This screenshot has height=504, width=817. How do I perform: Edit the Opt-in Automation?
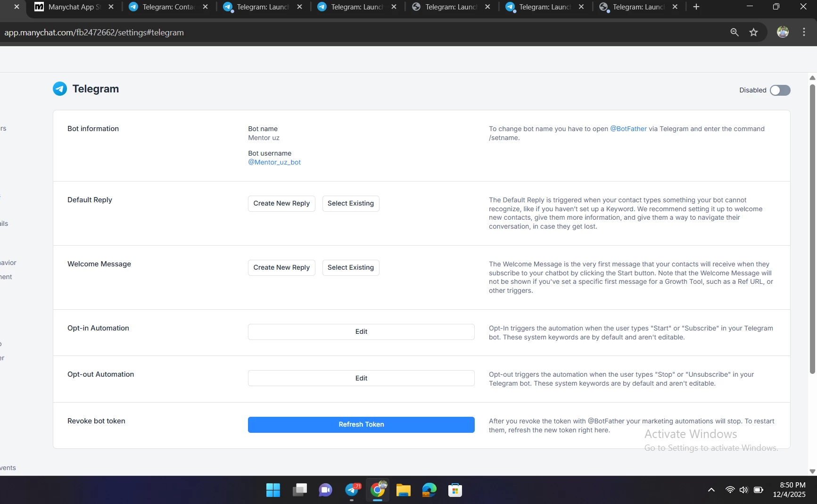[x=361, y=331]
